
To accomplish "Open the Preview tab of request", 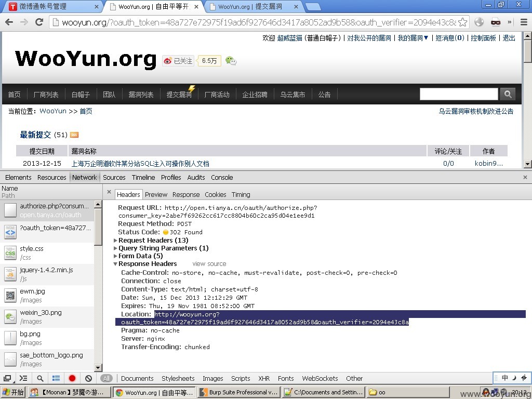I will (156, 194).
